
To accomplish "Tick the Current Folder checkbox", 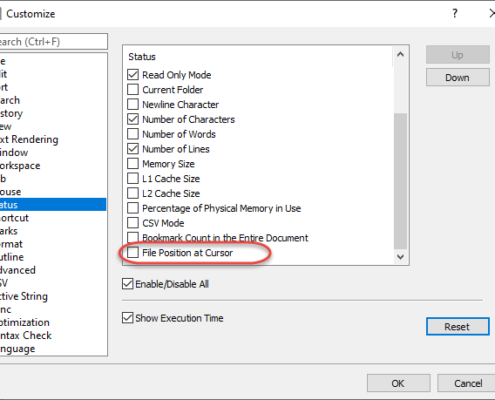I will (133, 89).
